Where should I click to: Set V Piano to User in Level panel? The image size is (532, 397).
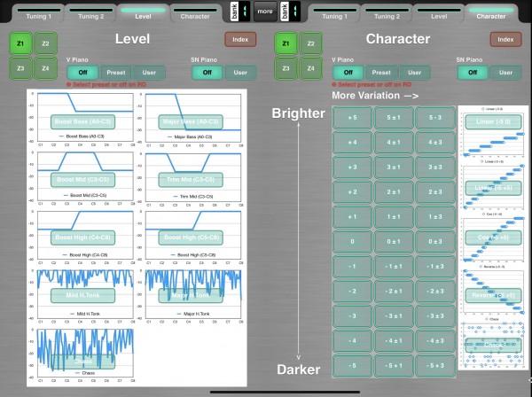149,73
